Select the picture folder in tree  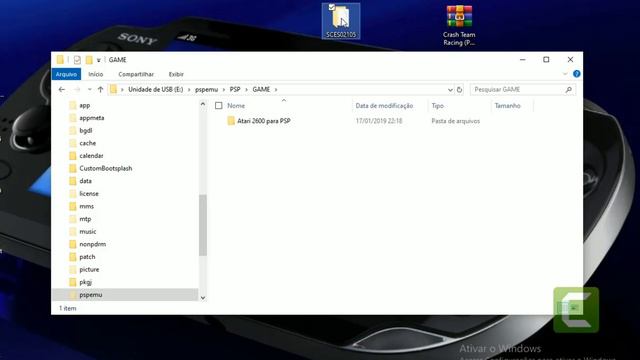pos(89,270)
